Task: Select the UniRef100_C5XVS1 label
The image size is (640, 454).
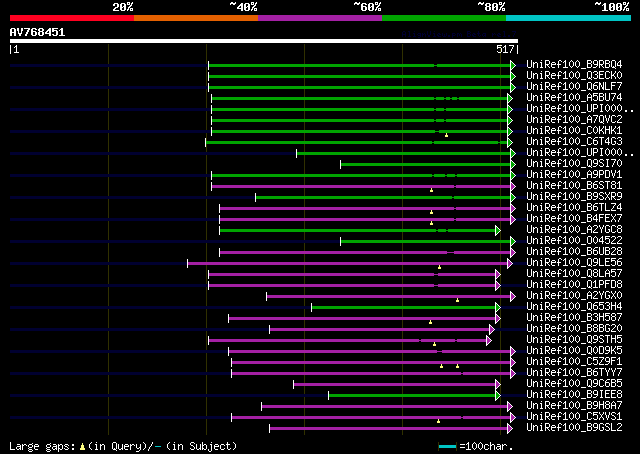Action: click(x=574, y=417)
